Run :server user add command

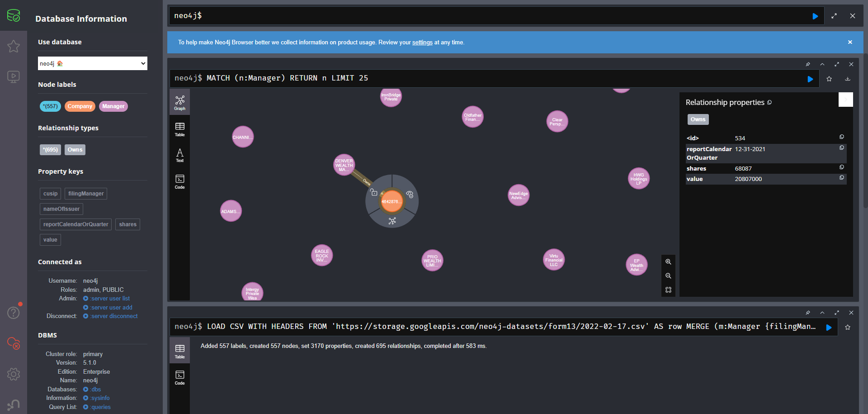point(108,308)
